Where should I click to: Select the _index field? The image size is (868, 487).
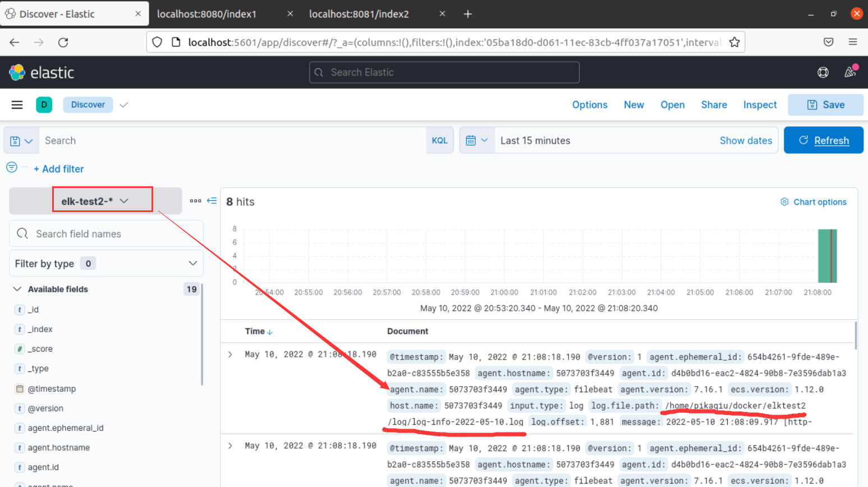[40, 329]
